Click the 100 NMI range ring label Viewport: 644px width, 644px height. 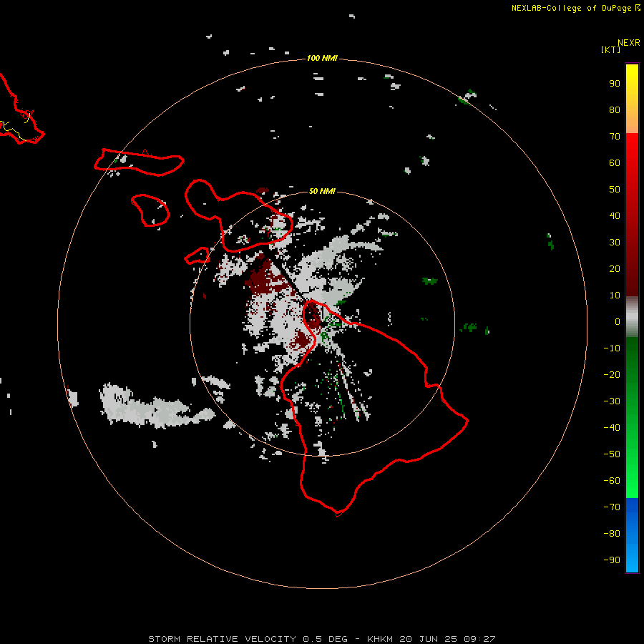tap(322, 58)
